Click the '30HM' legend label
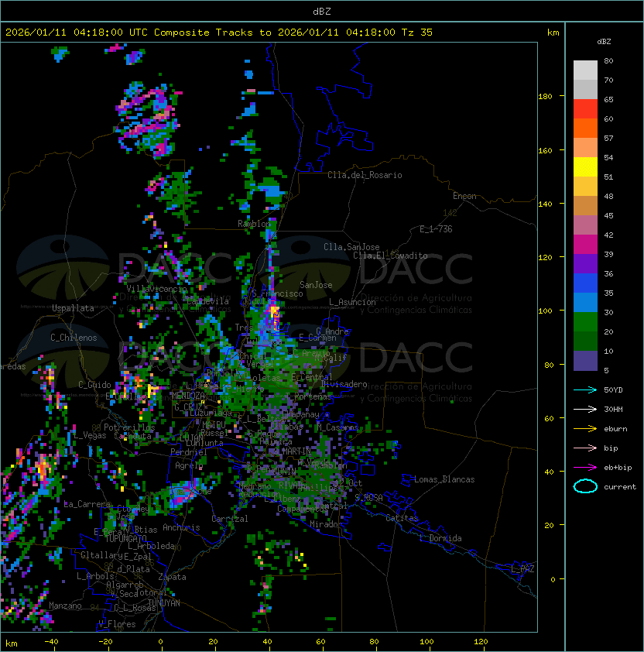The height and width of the screenshot is (652, 644). click(x=613, y=409)
